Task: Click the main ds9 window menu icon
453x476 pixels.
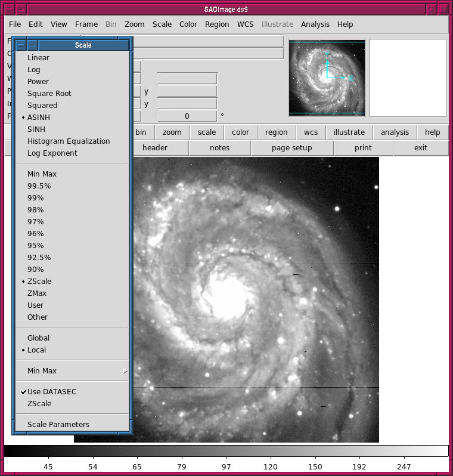Action: (9, 10)
